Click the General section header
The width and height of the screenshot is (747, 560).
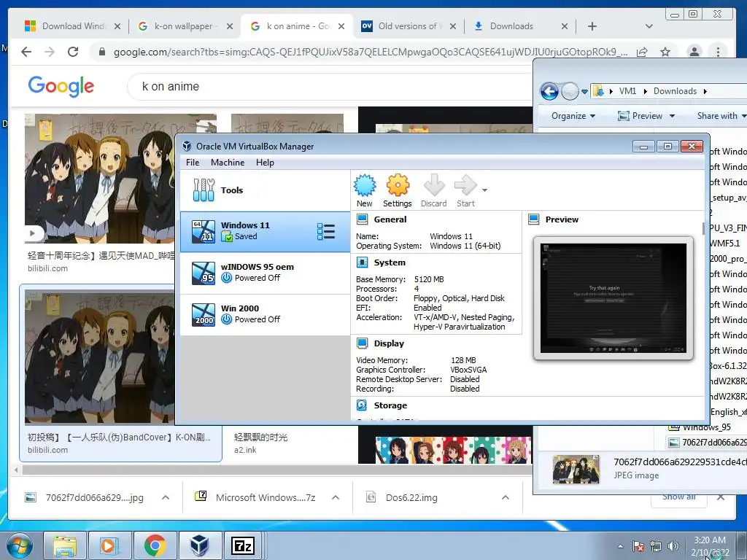[x=390, y=219]
